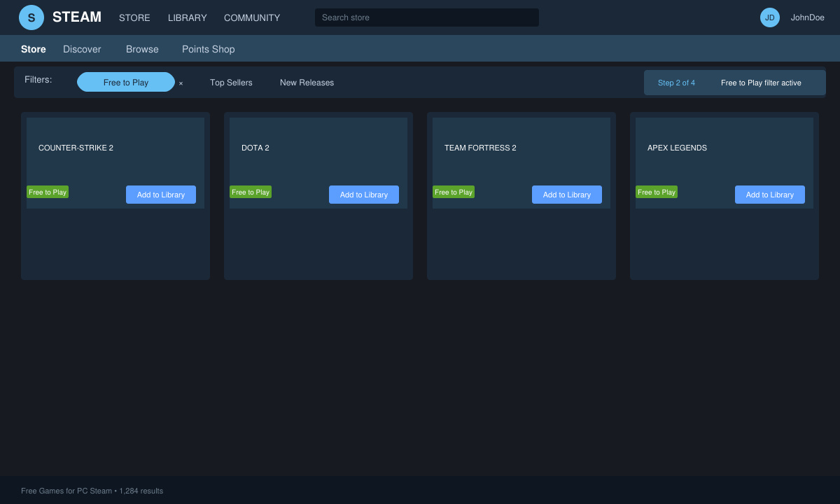The image size is (840, 504).
Task: Open the STORE menu
Action: (134, 17)
